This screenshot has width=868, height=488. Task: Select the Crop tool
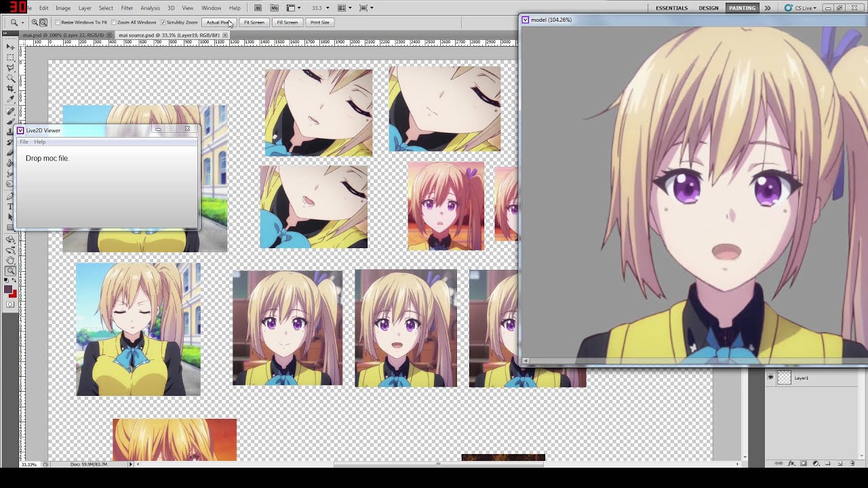point(10,89)
